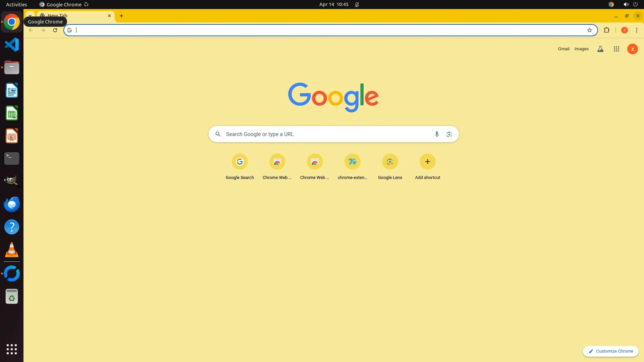Open Google Lens image search icon
Screen dimensions: 644x362
click(449, 134)
